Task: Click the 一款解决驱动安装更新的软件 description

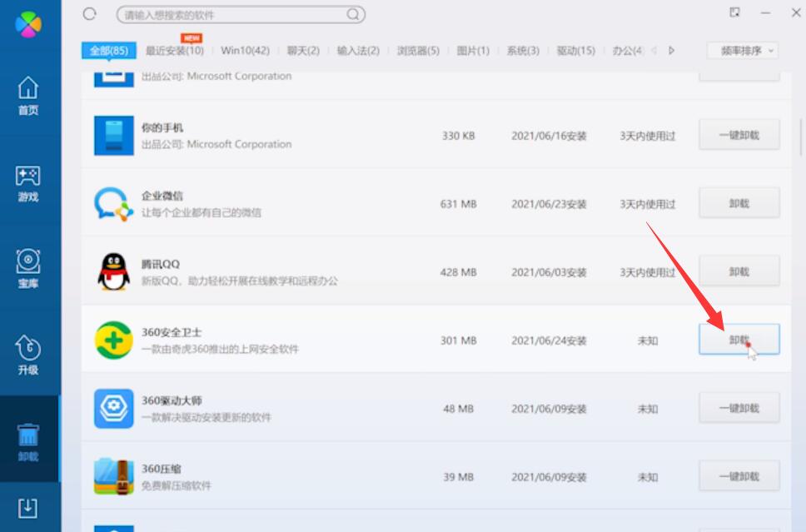Action: pos(206,417)
